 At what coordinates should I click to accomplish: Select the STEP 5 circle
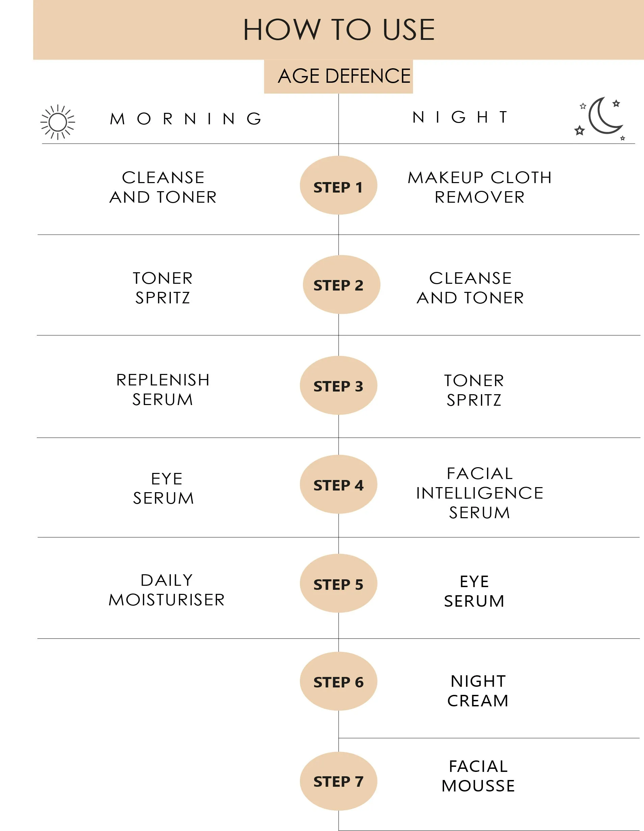point(338,583)
